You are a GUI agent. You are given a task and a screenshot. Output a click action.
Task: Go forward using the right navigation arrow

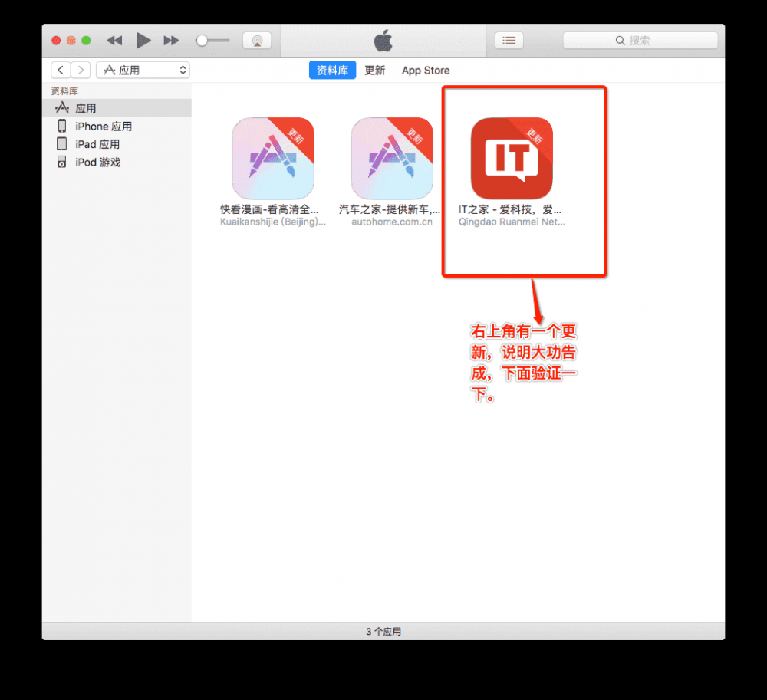(x=81, y=69)
